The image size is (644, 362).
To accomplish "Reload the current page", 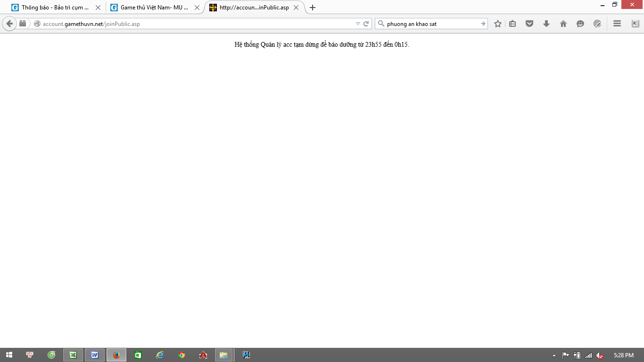I will (x=366, y=24).
